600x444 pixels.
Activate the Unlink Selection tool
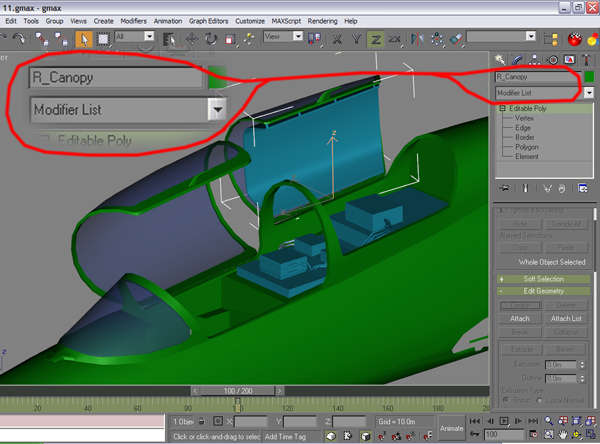(61, 39)
